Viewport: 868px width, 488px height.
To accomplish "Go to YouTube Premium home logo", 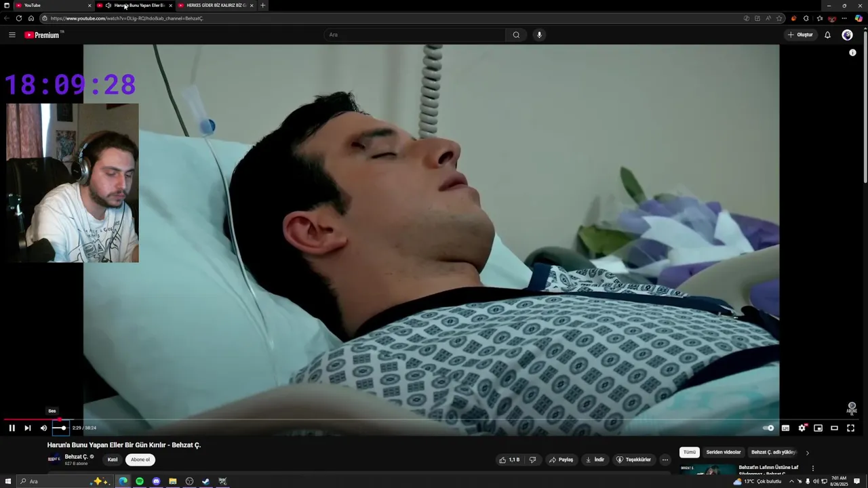I will (x=42, y=35).
